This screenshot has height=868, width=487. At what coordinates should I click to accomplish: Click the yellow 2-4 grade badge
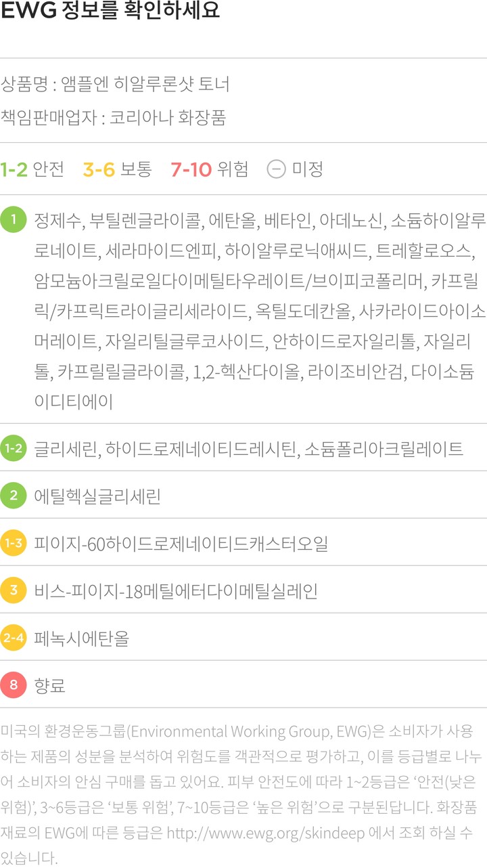14,638
